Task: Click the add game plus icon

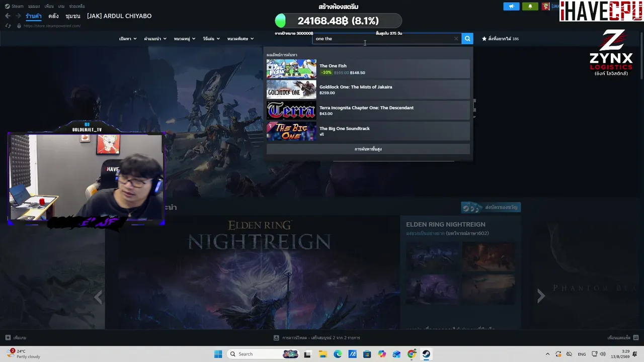Action: (8, 338)
